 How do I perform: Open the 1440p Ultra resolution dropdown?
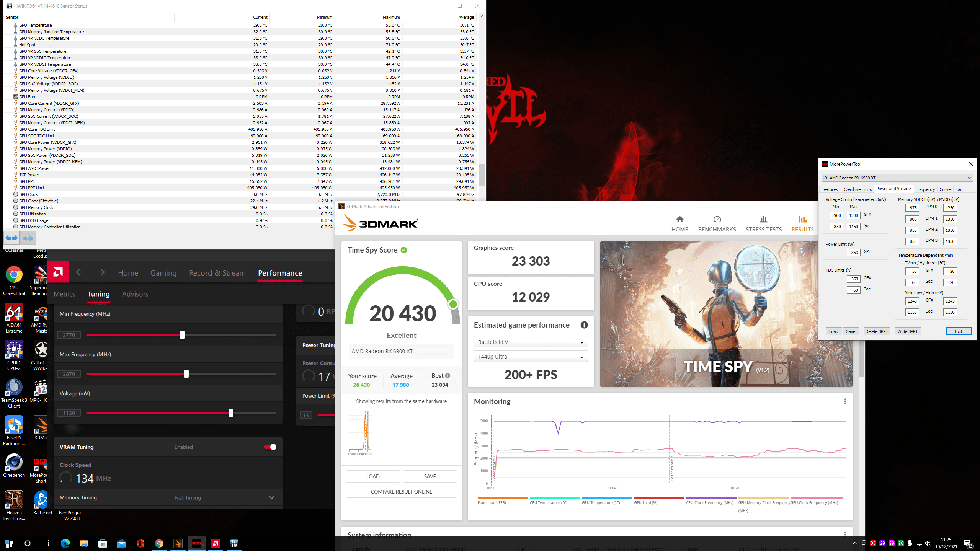(531, 357)
